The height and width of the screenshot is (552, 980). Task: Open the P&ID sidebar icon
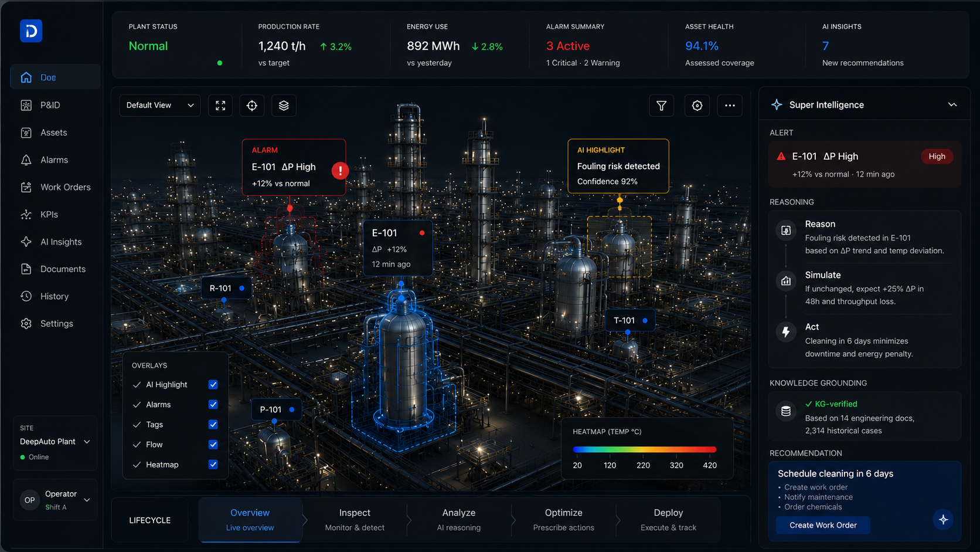point(26,105)
